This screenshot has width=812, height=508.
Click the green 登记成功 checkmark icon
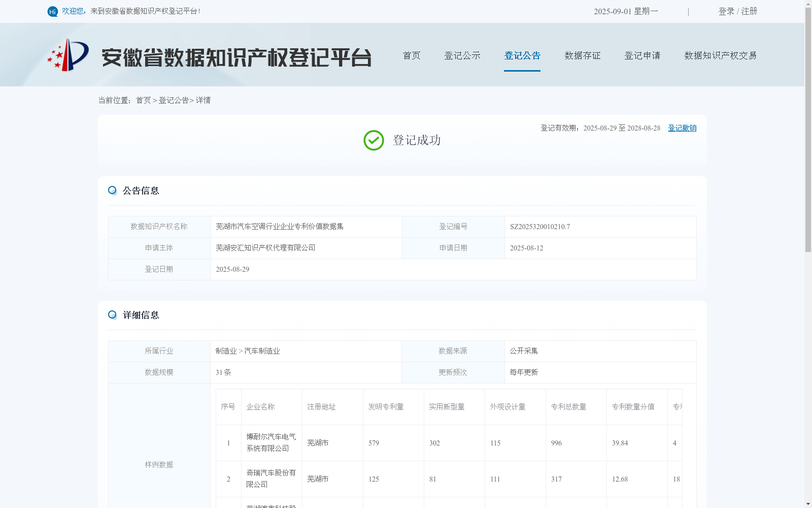click(x=374, y=140)
